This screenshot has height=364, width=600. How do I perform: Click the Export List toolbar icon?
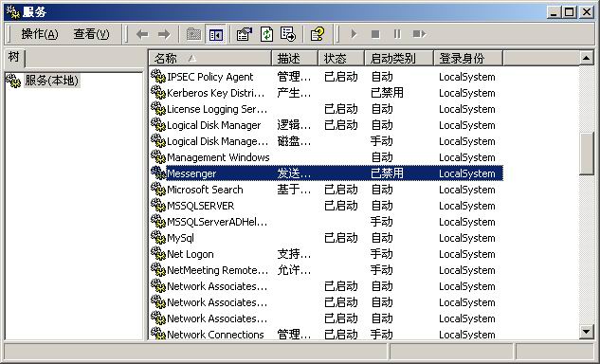pos(288,34)
